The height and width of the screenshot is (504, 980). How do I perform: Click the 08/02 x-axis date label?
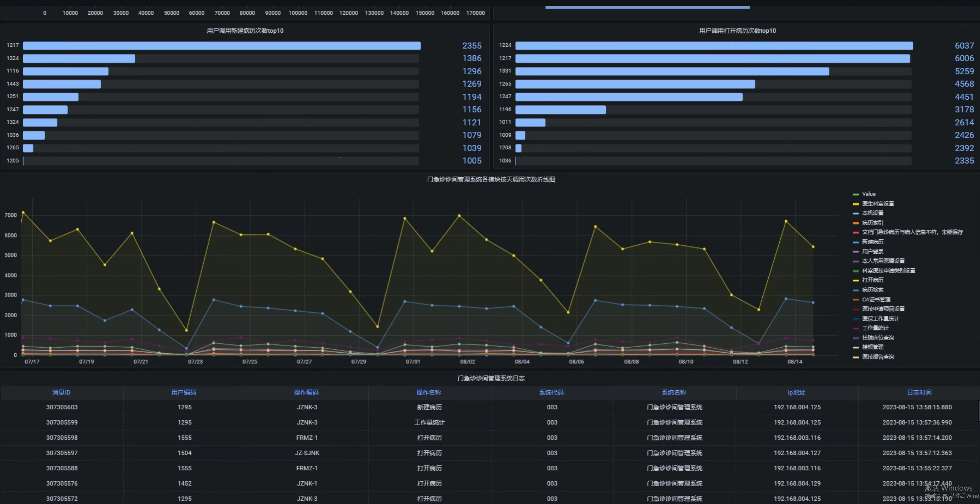tap(468, 362)
